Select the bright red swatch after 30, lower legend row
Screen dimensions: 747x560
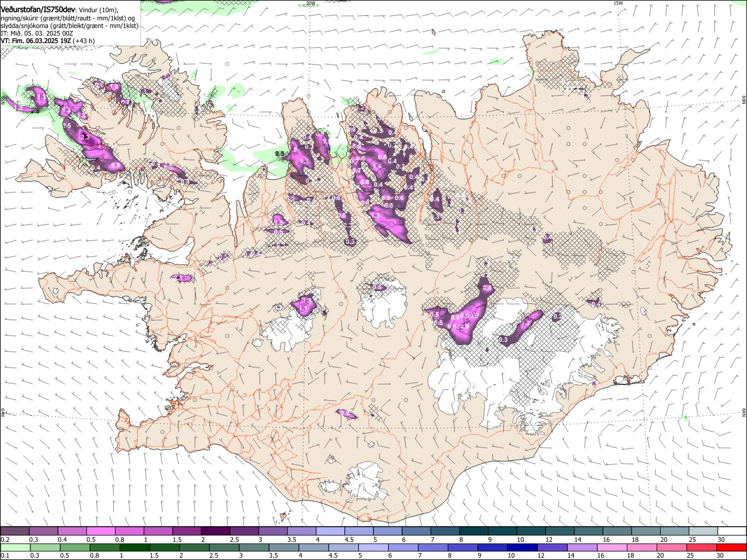pos(732,547)
